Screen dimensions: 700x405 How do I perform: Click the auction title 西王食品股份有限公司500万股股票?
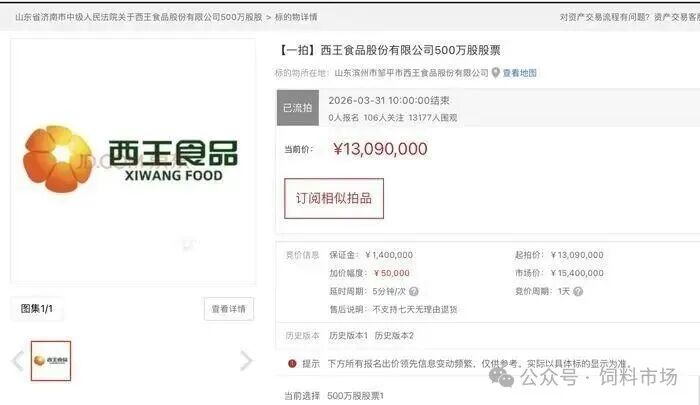pyautogui.click(x=410, y=50)
